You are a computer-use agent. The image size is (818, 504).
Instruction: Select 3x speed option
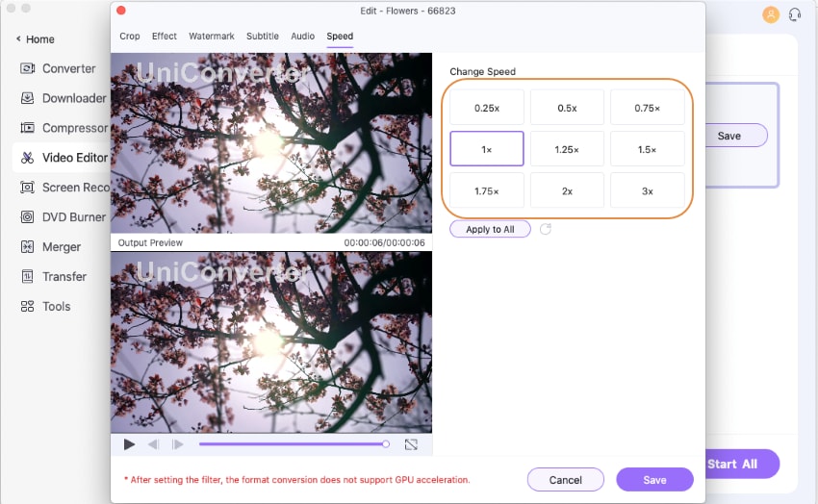pos(648,190)
